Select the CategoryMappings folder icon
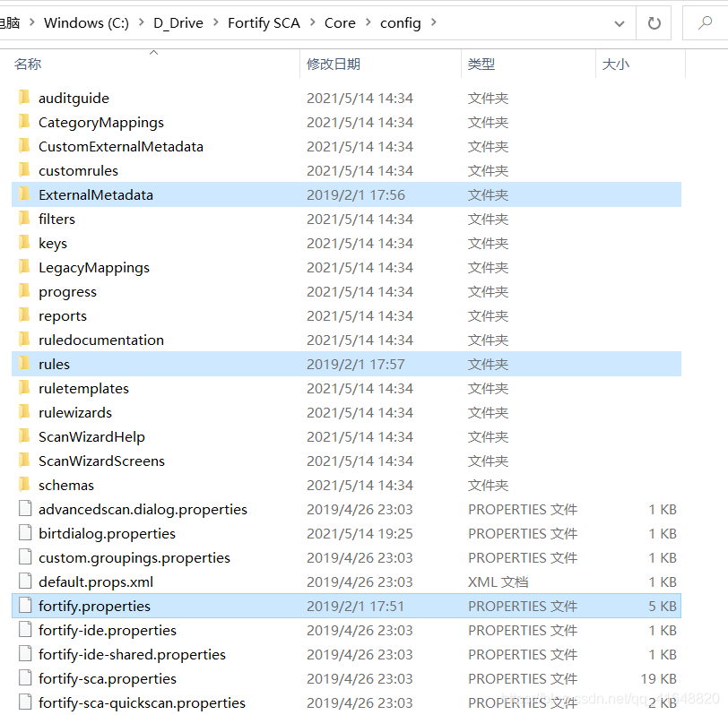Screen dimensions: 728x715 pos(24,122)
